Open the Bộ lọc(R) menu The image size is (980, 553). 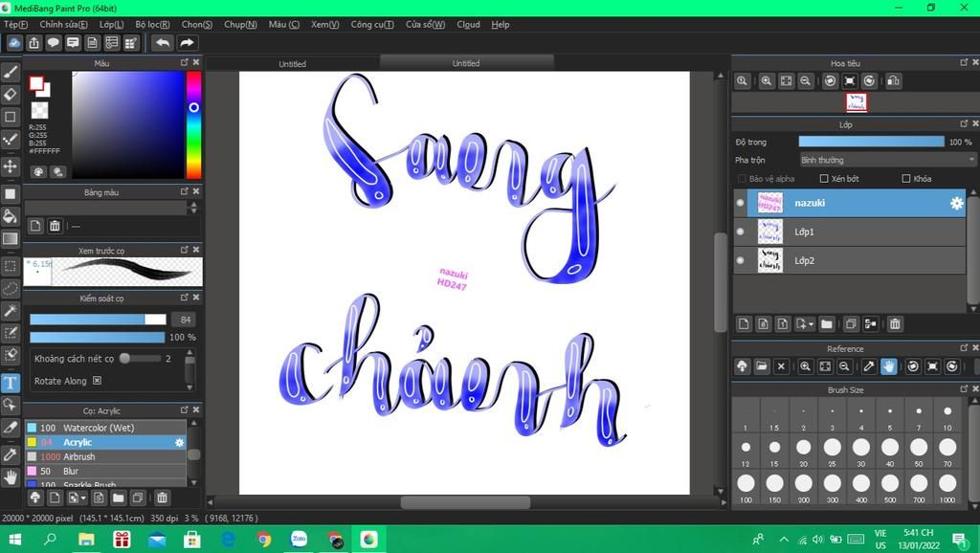[152, 24]
